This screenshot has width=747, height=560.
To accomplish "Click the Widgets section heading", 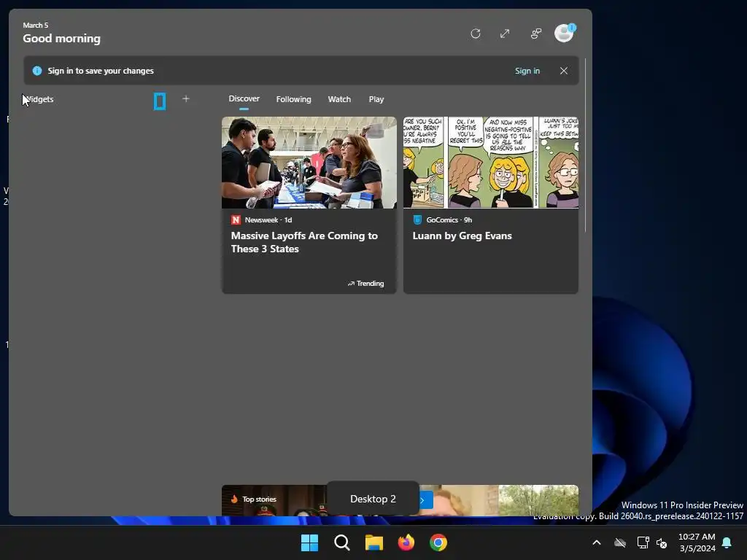I will (39, 99).
